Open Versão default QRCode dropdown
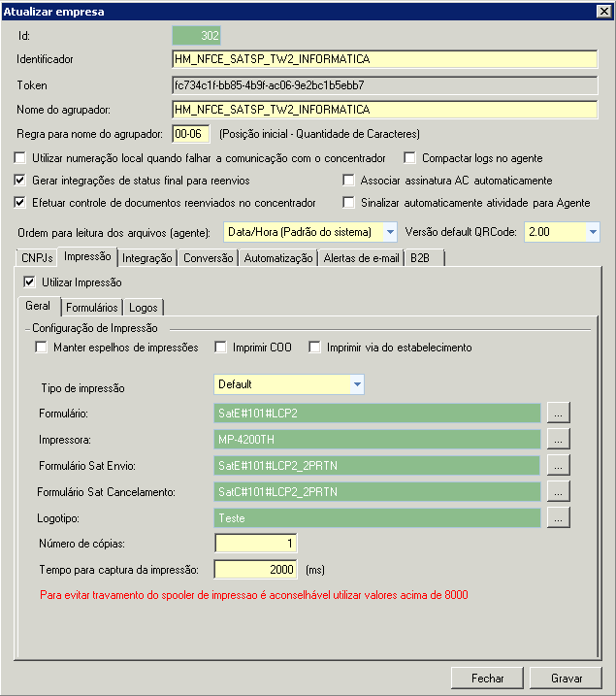 point(592,233)
